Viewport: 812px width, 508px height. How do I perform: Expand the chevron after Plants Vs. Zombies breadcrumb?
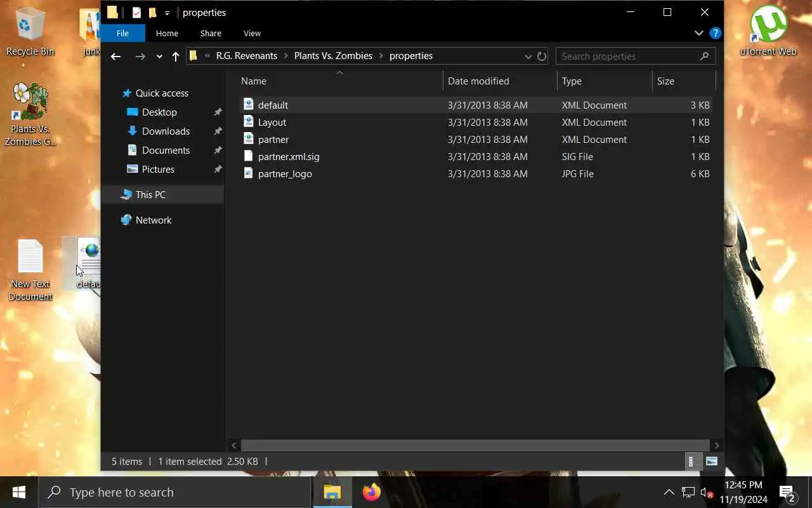[381, 56]
